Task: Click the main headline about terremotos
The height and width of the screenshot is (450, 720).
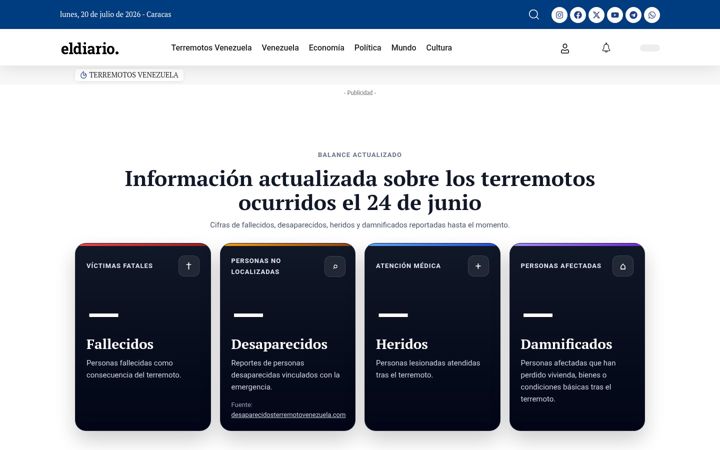Action: pyautogui.click(x=360, y=191)
